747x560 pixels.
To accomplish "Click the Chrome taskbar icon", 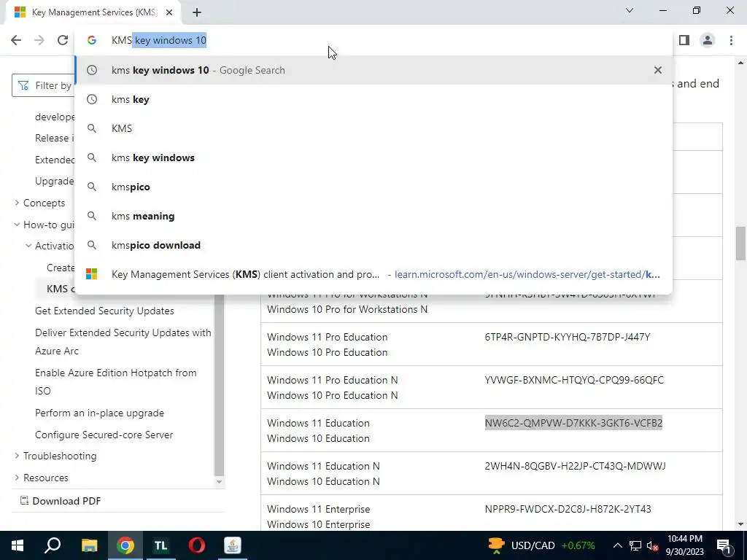I will [125, 545].
